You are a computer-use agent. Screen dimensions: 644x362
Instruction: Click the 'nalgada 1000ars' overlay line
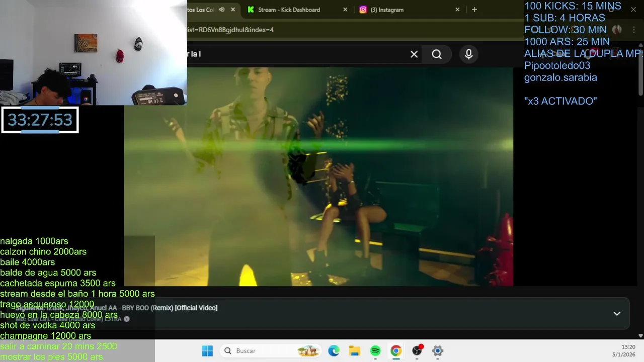34,241
